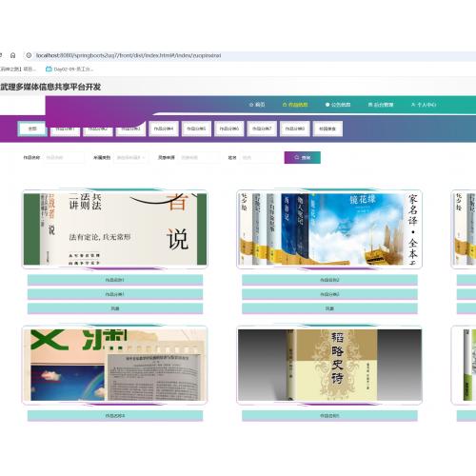476x476 pixels.
Task: Click the 后台管理 icon in navigation
Action: 370,105
